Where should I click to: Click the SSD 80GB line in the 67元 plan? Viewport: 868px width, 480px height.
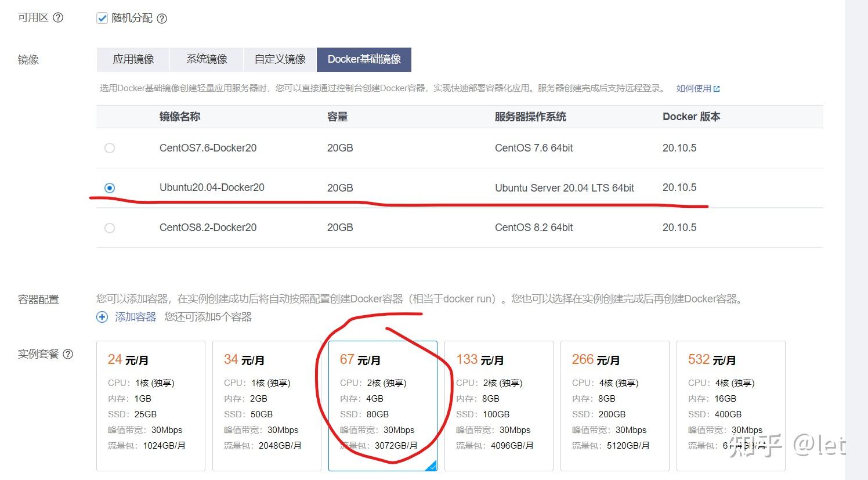pos(364,414)
